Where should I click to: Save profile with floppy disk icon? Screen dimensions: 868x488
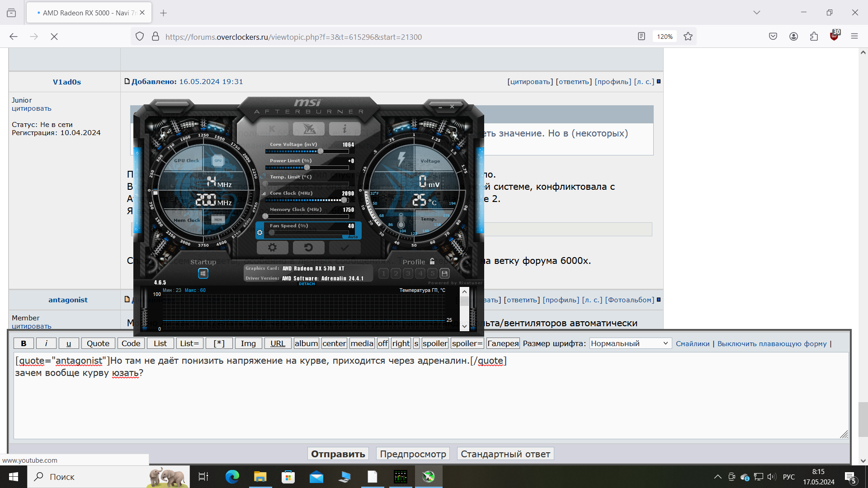coord(444,273)
